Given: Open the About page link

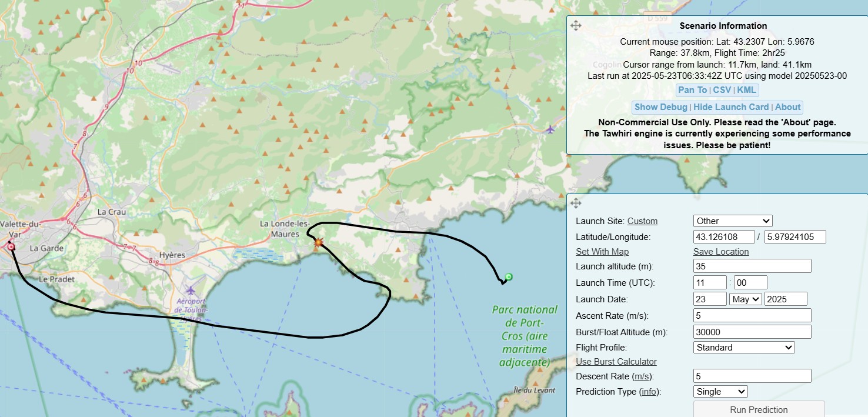Looking at the screenshot, I should coord(787,107).
